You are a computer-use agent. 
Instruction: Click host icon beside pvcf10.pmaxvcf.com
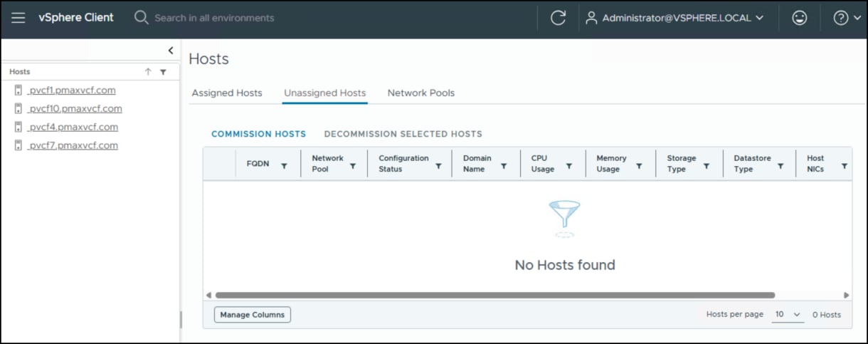point(18,109)
